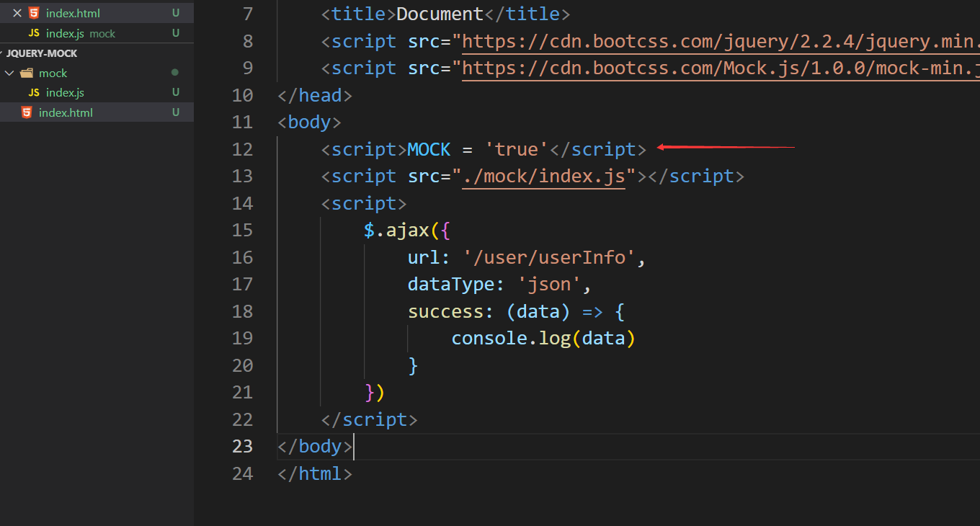
Task: Follow the jquery.min CDN link on line 8
Action: (x=721, y=42)
